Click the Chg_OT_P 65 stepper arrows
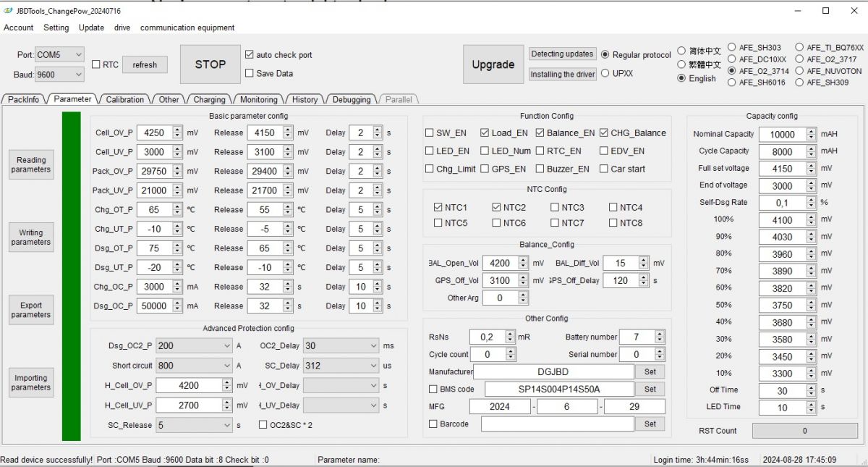Viewport: 868px width, 467px height. [x=177, y=209]
